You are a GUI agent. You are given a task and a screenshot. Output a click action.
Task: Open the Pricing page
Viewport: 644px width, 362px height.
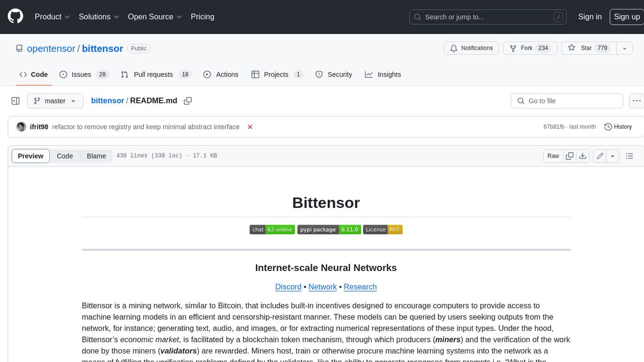(x=202, y=17)
